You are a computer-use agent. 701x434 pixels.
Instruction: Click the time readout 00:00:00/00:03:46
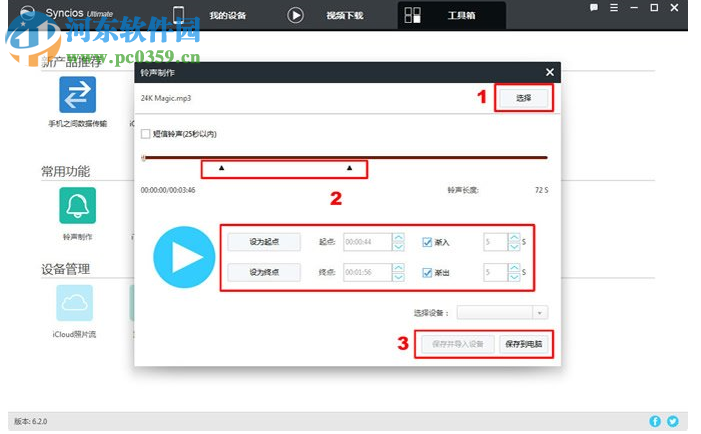click(168, 190)
